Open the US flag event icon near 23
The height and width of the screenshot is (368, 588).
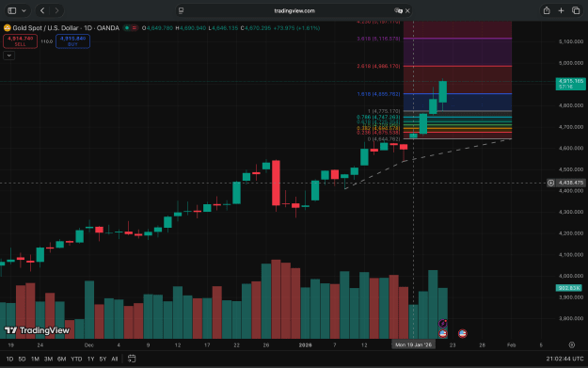click(462, 333)
